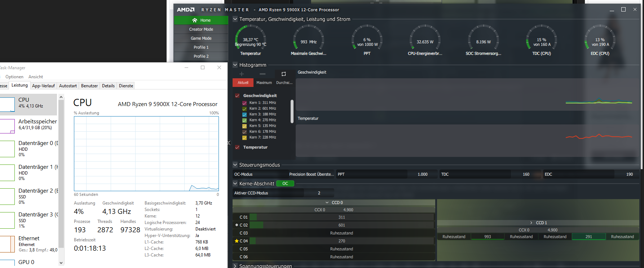Open the Ansicht menu in Task Manager
Image resolution: width=644 pixels, height=268 pixels.
36,77
